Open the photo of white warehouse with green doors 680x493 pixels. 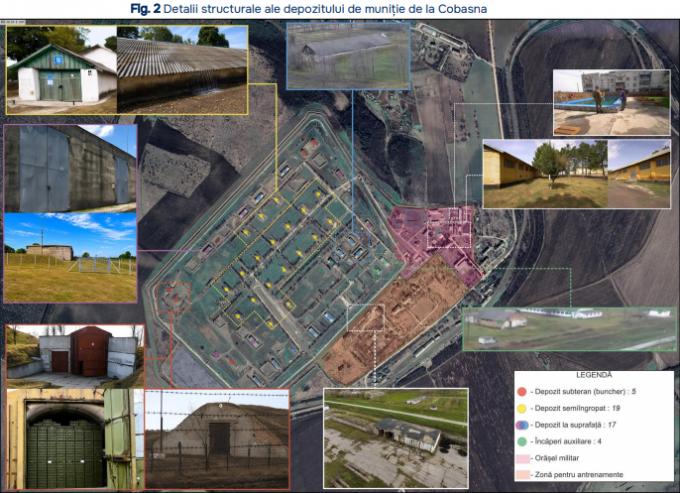pyautogui.click(x=62, y=70)
